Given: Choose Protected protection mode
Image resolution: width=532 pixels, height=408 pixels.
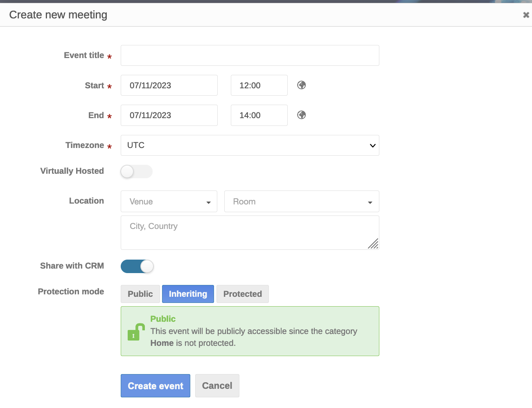Looking at the screenshot, I should 242,294.
